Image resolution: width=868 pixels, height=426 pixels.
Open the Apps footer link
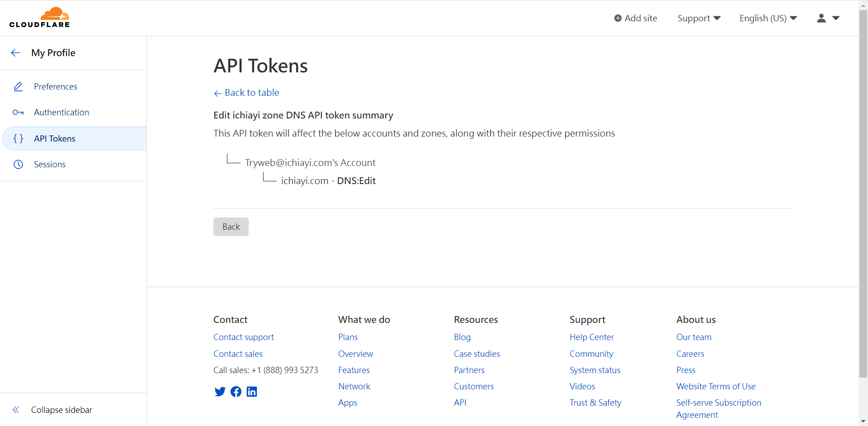coord(348,402)
